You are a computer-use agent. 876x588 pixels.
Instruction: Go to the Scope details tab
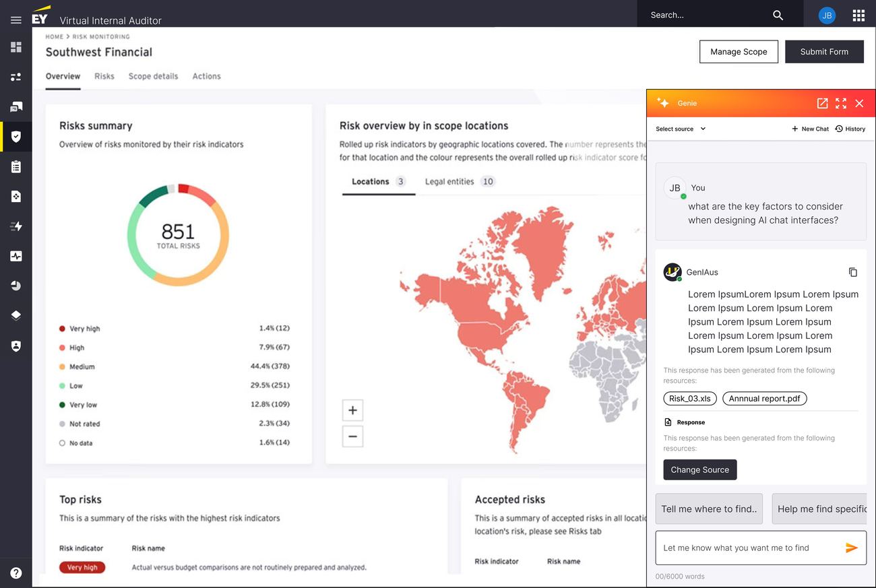click(154, 76)
